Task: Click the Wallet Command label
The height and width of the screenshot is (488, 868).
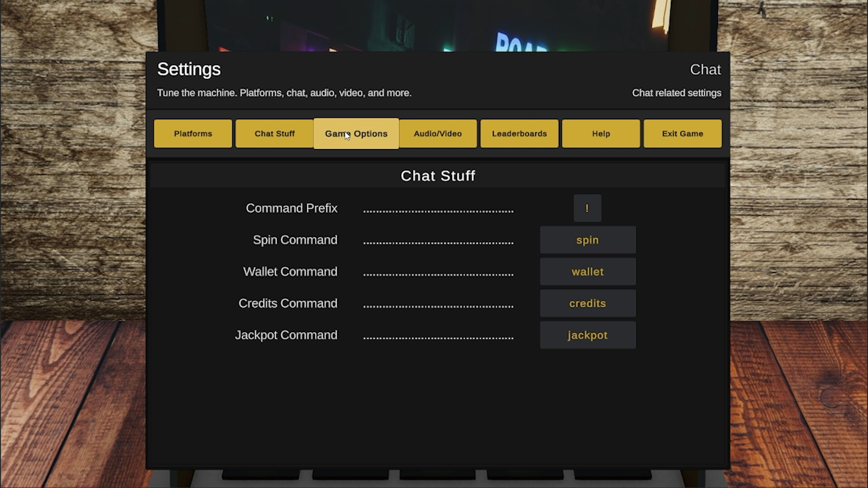Action: [x=290, y=272]
